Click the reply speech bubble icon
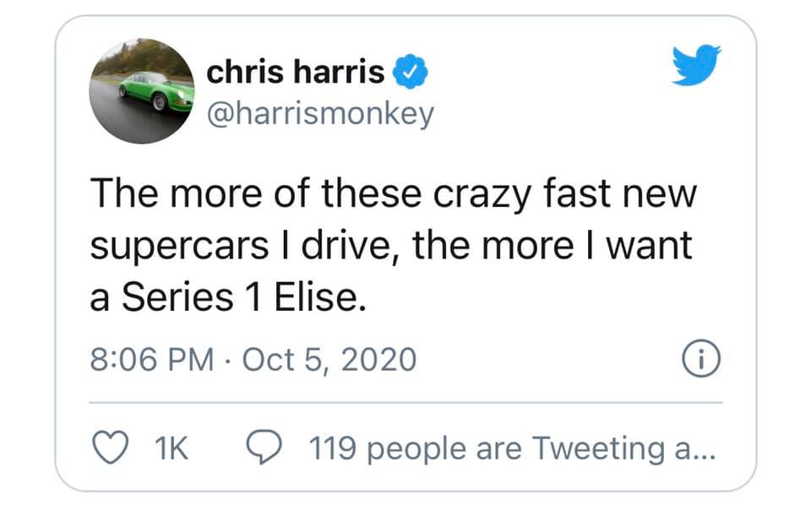 click(264, 448)
